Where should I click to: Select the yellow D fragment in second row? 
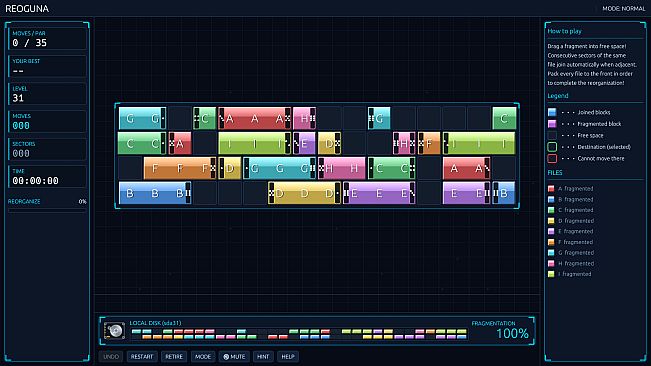pos(329,144)
